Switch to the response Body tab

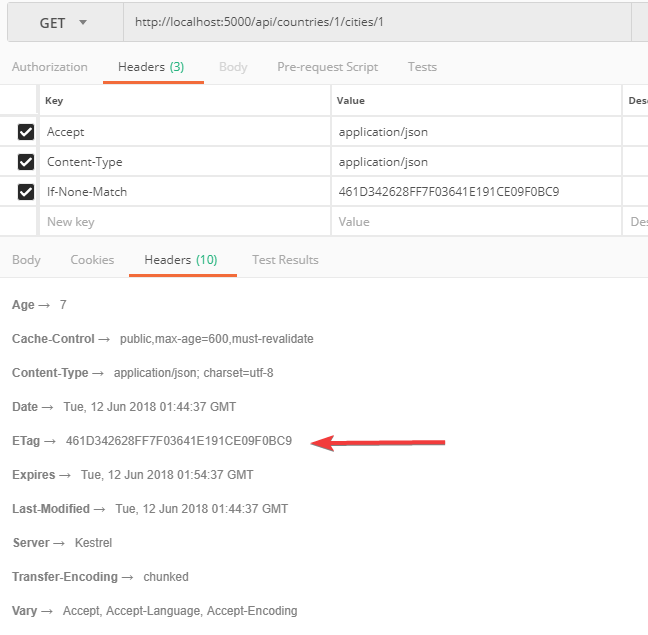coord(27,260)
